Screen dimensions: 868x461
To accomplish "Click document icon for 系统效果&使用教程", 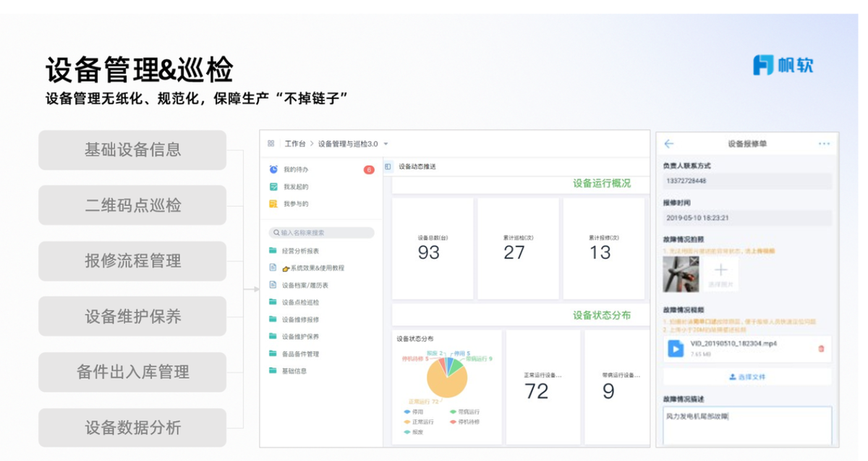I will 273,268.
